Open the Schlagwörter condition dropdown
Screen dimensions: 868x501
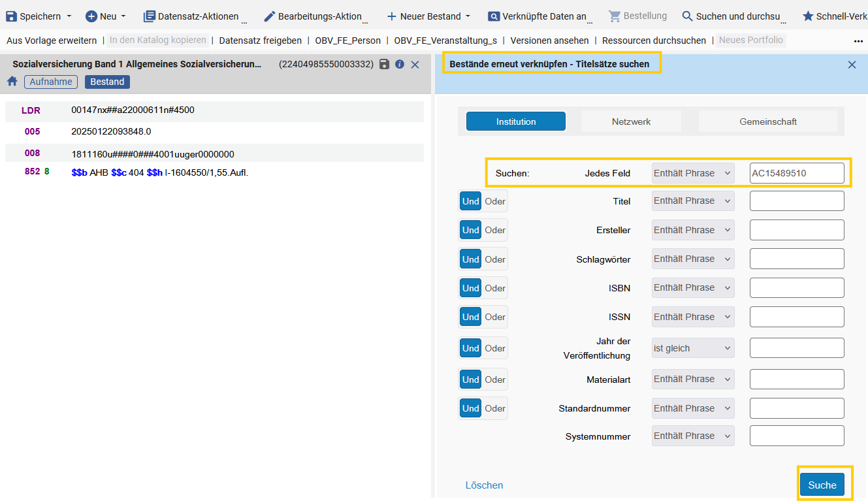pyautogui.click(x=693, y=259)
